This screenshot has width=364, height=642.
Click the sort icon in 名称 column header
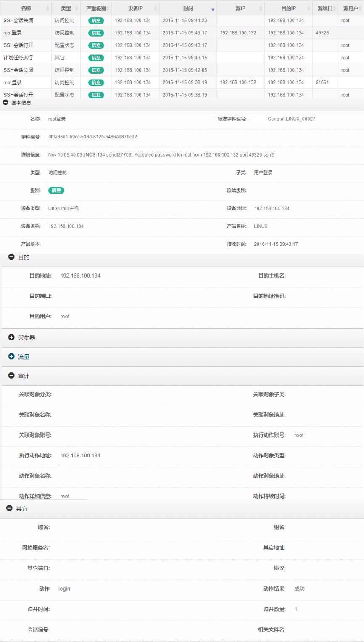pyautogui.click(x=47, y=9)
